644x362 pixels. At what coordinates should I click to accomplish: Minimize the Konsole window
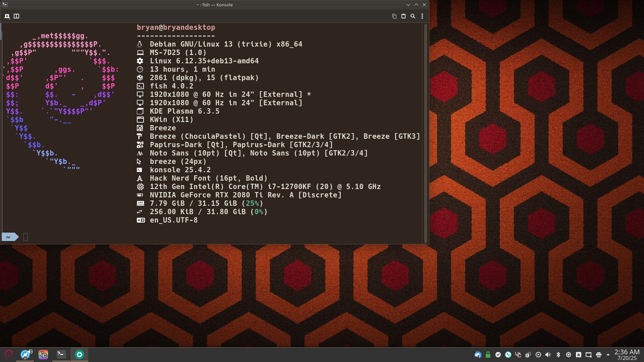(408, 5)
